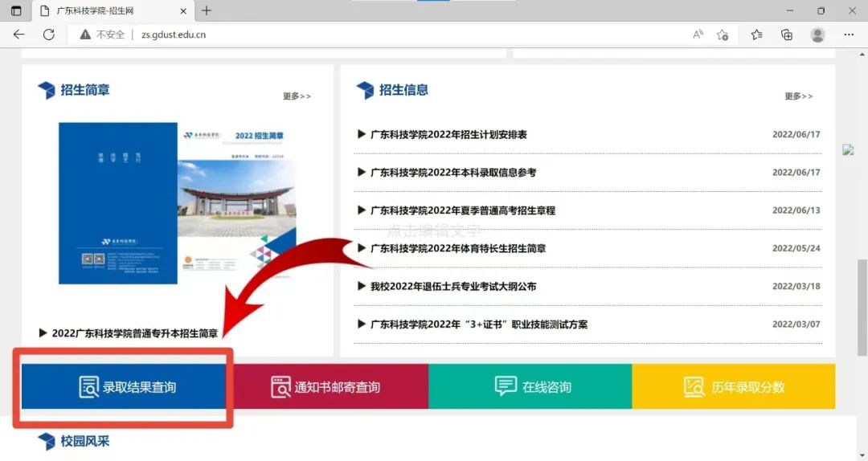Viewport: 868px width, 461px height.
Task: Open 历年录取分数 button
Action: [734, 386]
